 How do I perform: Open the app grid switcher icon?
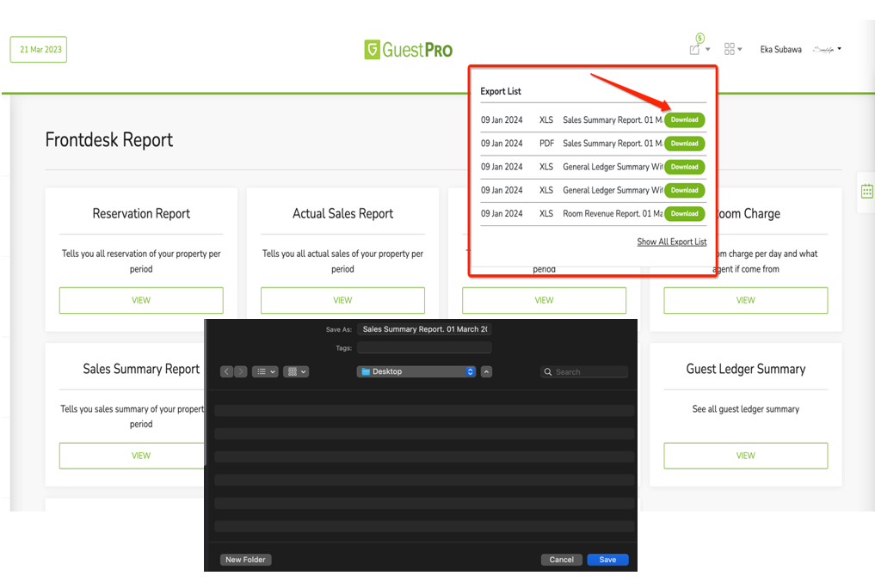point(730,49)
